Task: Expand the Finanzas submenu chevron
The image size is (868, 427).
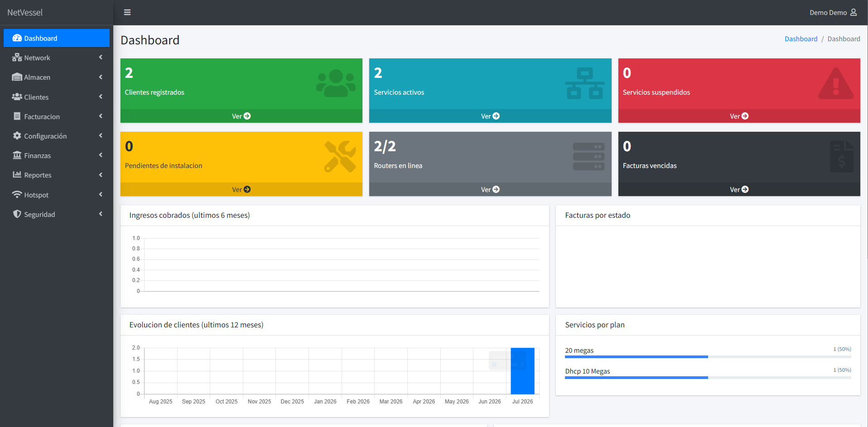Action: point(101,155)
